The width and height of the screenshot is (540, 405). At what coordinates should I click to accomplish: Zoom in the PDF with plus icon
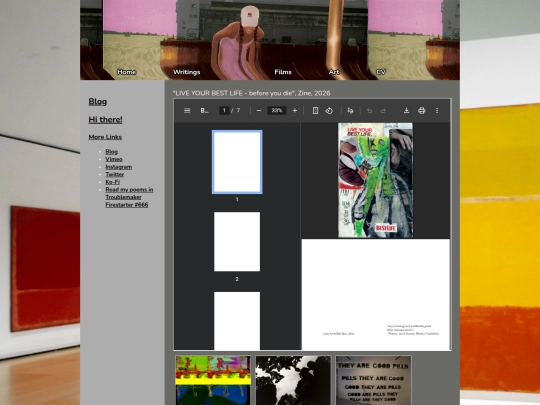(x=295, y=111)
